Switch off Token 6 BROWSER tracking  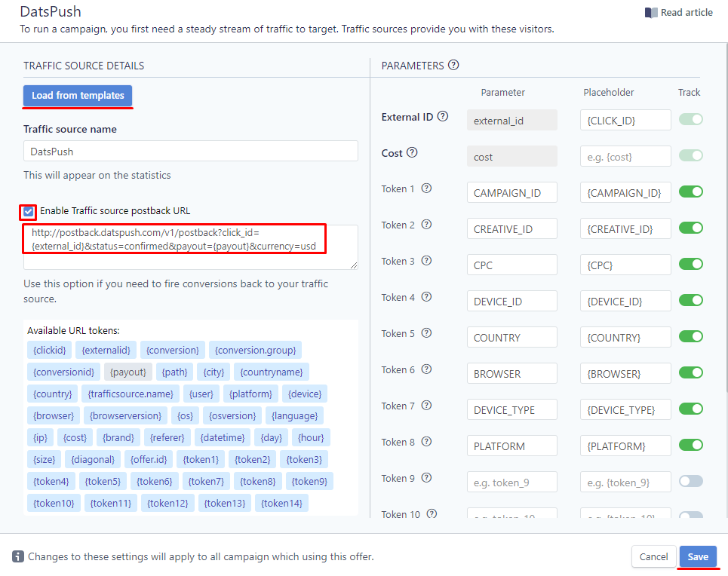[690, 372]
